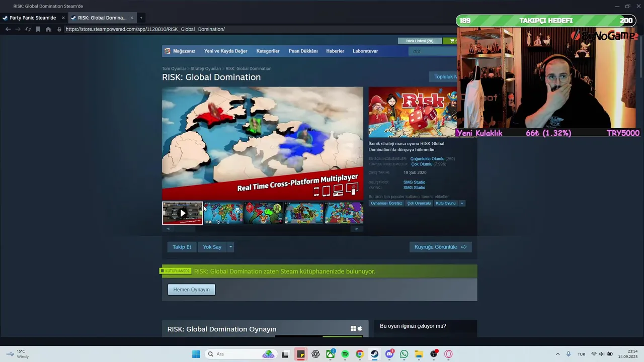Select the second screenshot thumbnail
This screenshot has height=362, width=644.
tap(223, 213)
